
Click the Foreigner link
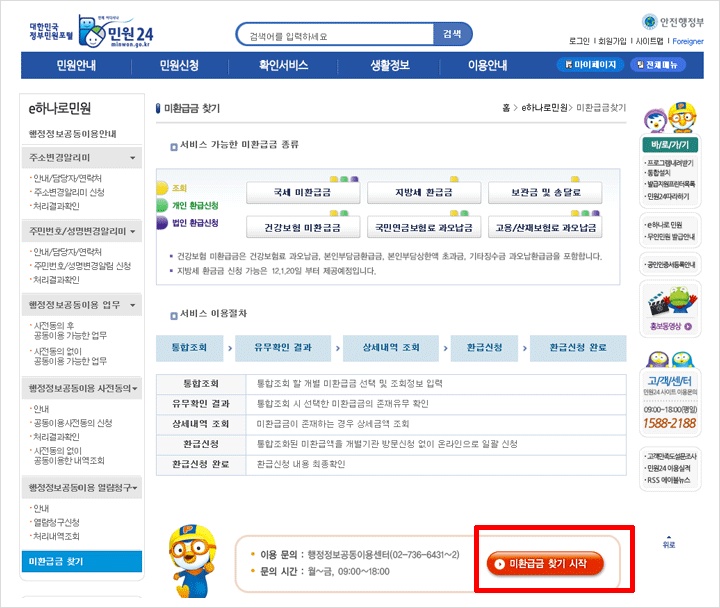688,41
